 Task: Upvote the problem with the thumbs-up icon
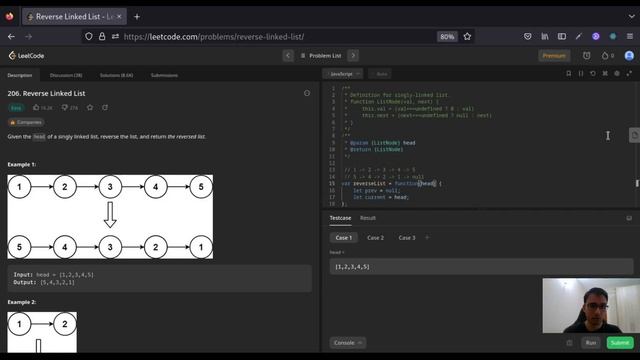(36, 108)
